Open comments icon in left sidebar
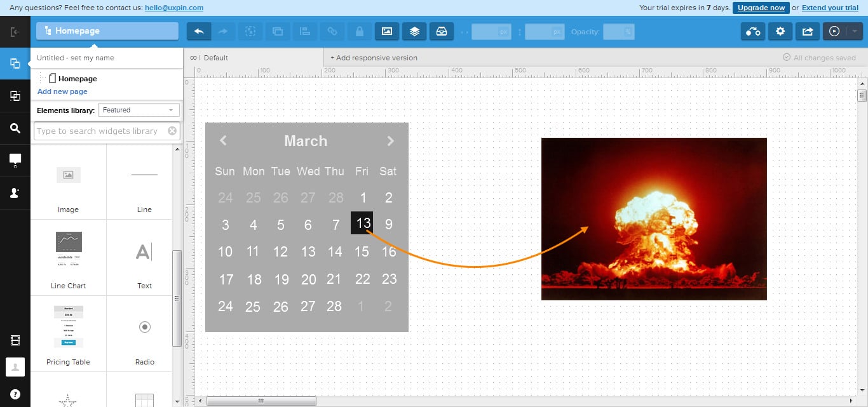This screenshot has width=868, height=407. click(x=15, y=160)
